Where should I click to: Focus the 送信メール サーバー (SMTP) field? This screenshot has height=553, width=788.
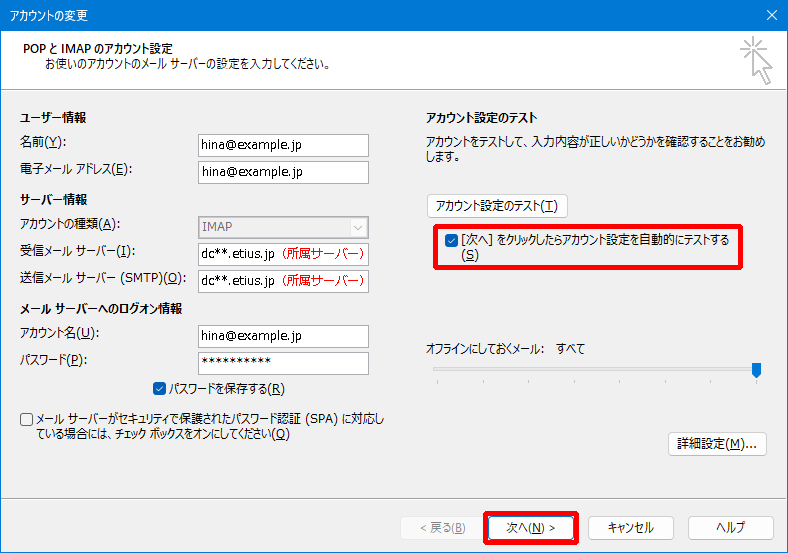tap(283, 281)
